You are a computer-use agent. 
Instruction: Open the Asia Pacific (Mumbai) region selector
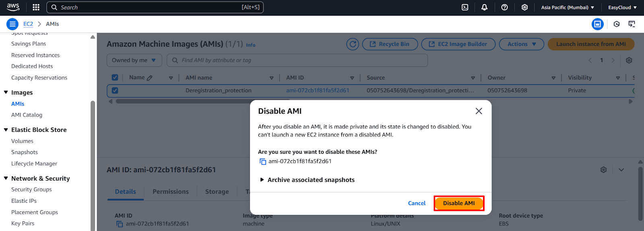pyautogui.click(x=568, y=7)
